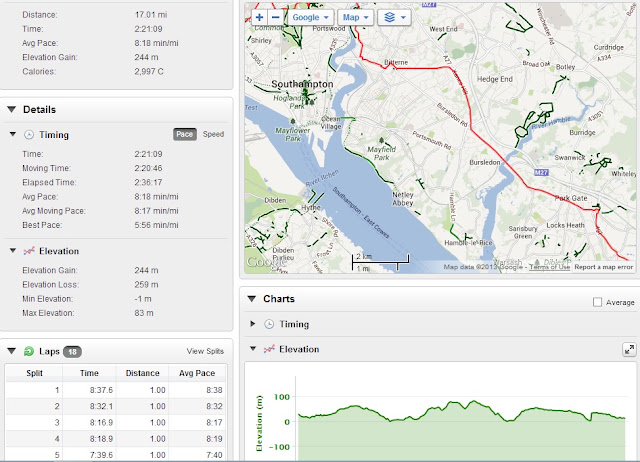
Task: Click the green laps refresh icon
Action: [x=29, y=351]
